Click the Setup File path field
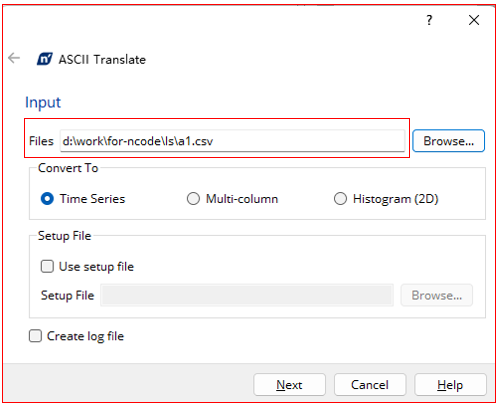Viewport: 498px width, 406px height. 247,295
